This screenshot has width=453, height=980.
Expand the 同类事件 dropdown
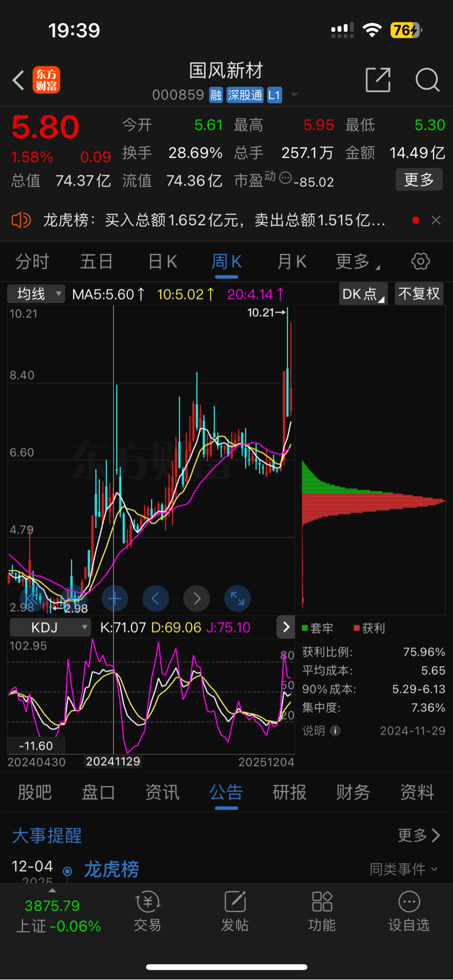(403, 869)
